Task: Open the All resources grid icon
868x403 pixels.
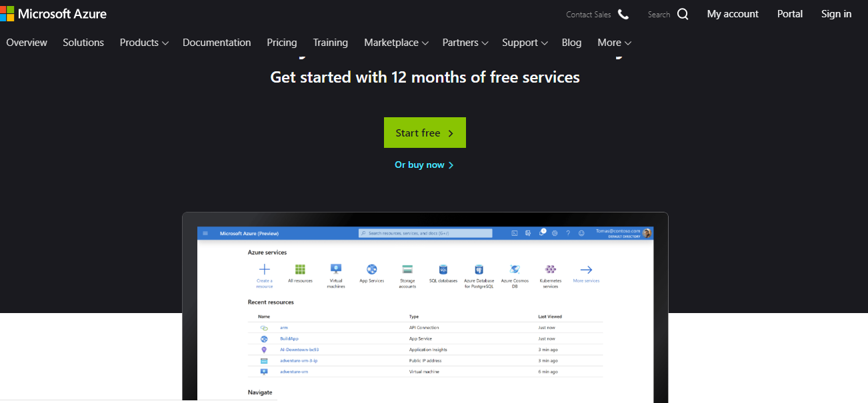Action: tap(300, 269)
